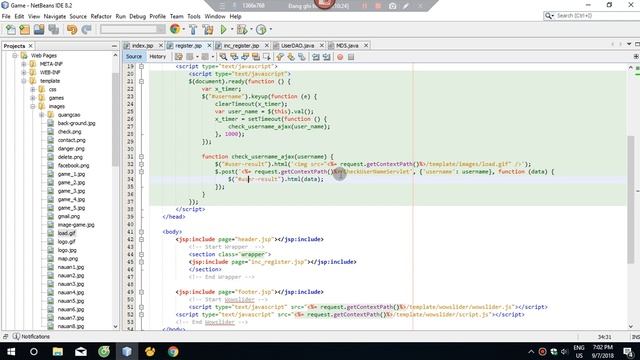This screenshot has height=360, width=640.
Task: Open the project configuration combo box
Action: click(x=132, y=29)
